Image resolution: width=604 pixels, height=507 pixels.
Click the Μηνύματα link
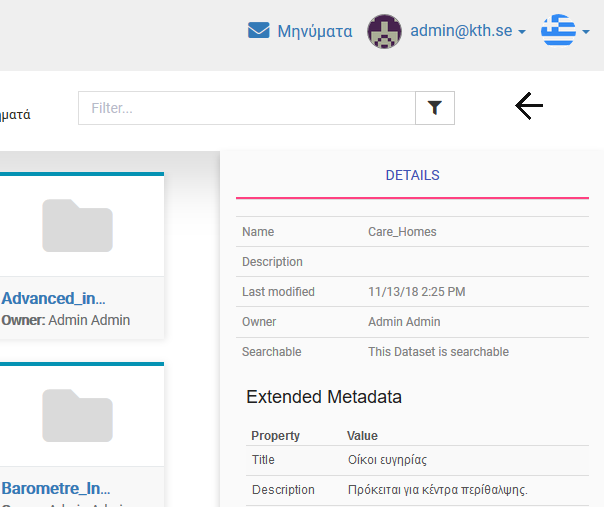click(315, 31)
